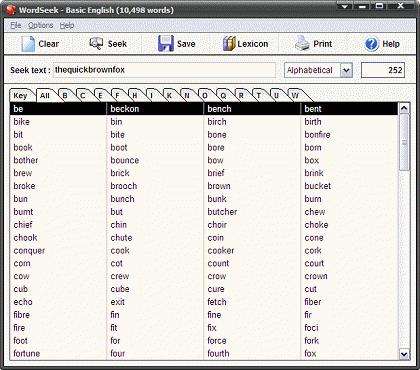Click the Clear blank page icon
This screenshot has width=420, height=370.
coord(28,44)
